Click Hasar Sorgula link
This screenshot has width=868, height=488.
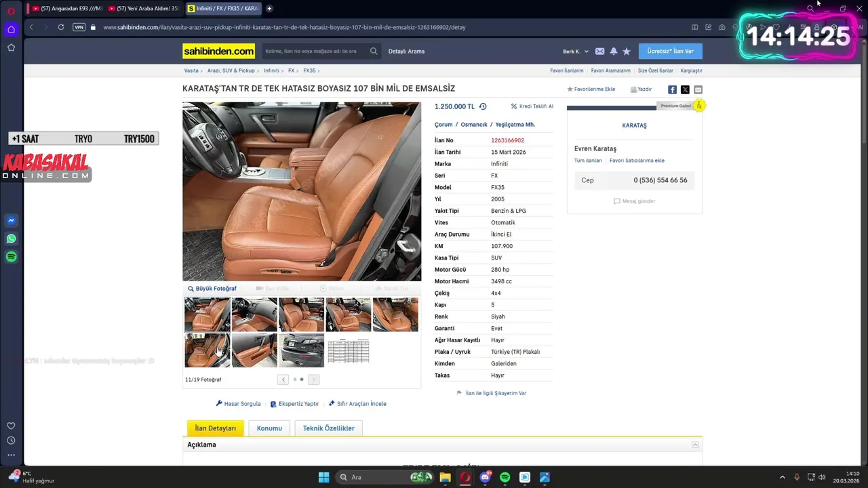point(238,404)
